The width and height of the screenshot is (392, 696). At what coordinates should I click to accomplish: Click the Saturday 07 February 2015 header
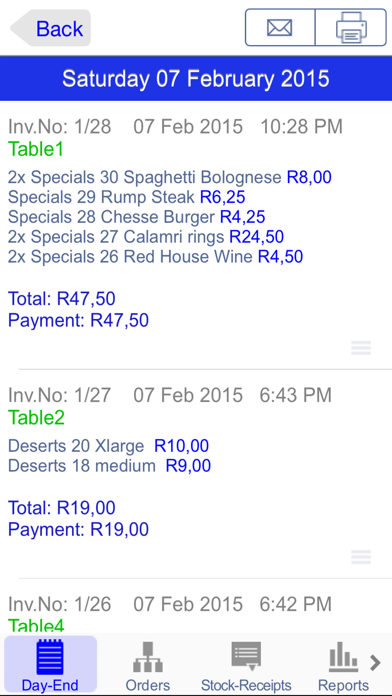coord(196,79)
